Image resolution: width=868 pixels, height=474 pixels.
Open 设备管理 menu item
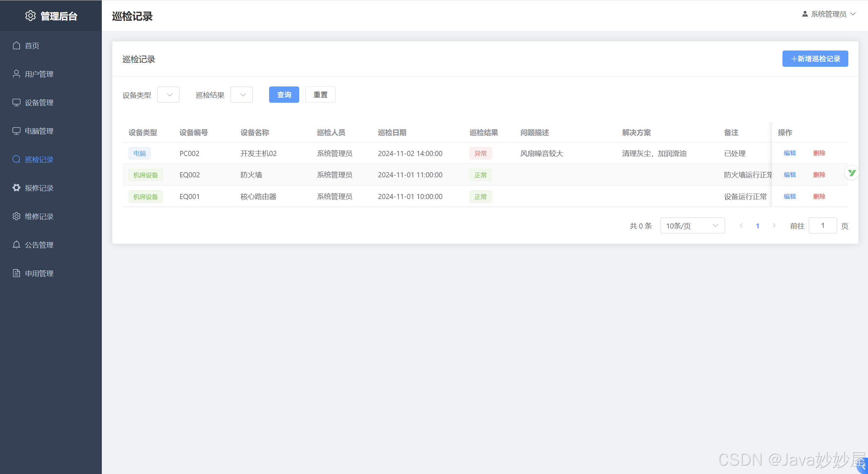51,102
